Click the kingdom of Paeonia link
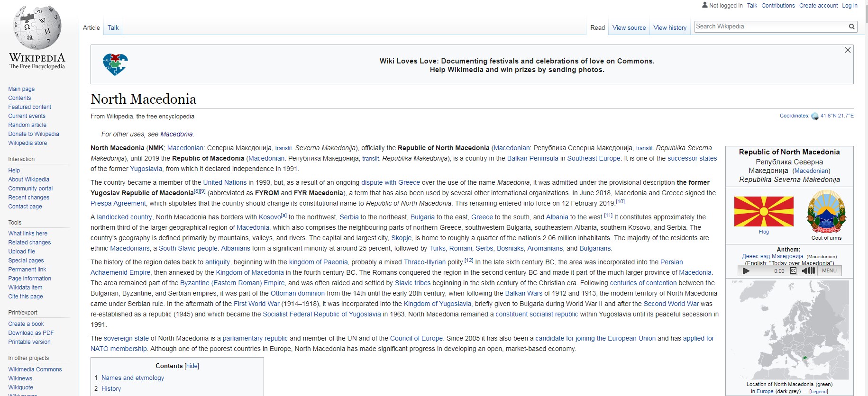The height and width of the screenshot is (396, 868). tap(318, 262)
